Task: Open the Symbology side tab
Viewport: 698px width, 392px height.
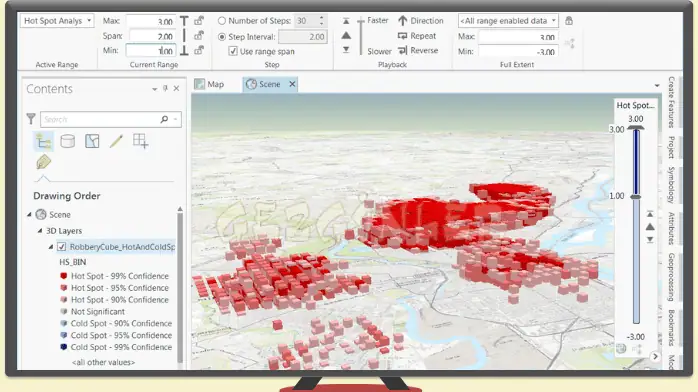Action: coord(671,185)
